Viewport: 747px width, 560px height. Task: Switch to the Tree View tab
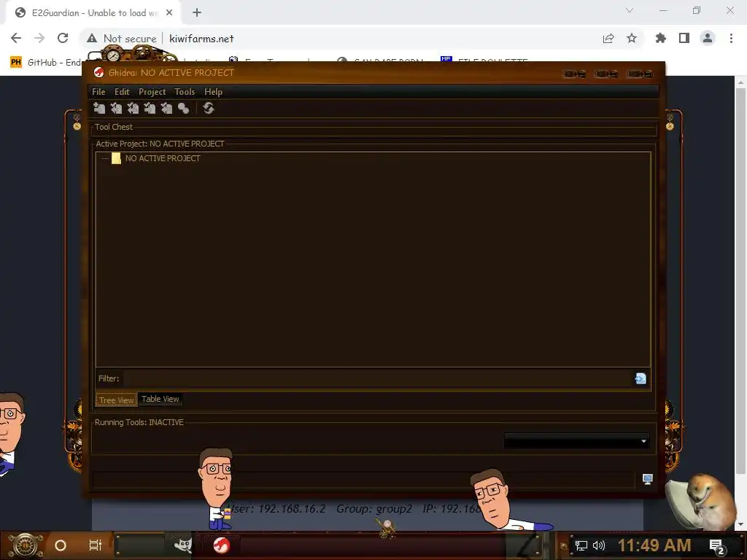pos(117,400)
